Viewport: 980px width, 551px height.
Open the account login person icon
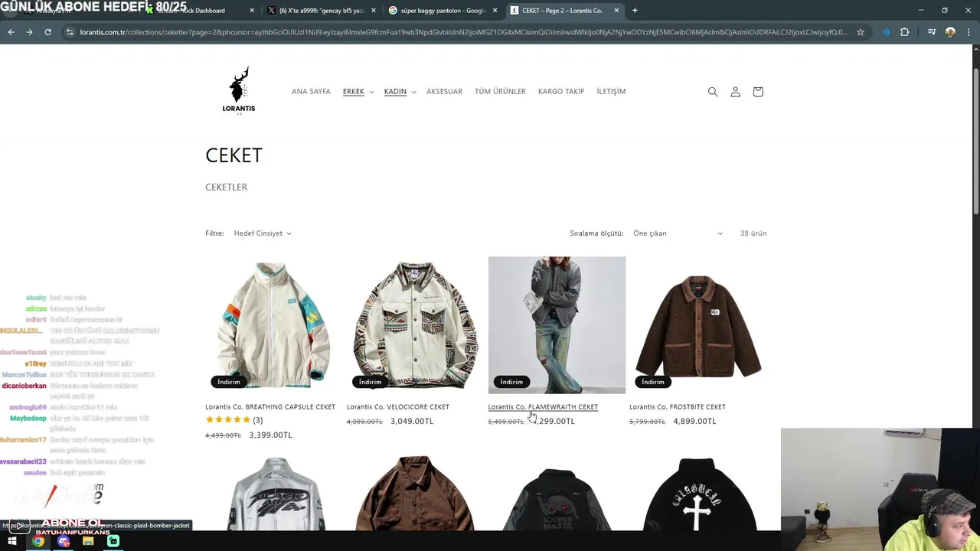tap(735, 92)
